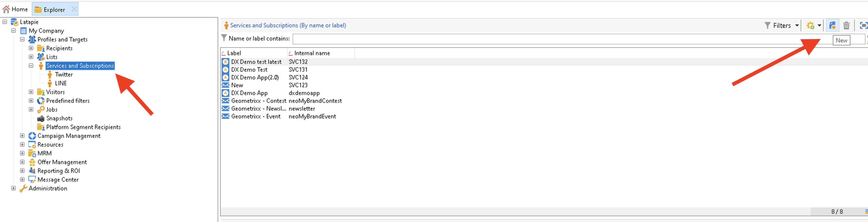Select the LINE tree item
Viewport: 868px width, 222px height.
[x=61, y=83]
